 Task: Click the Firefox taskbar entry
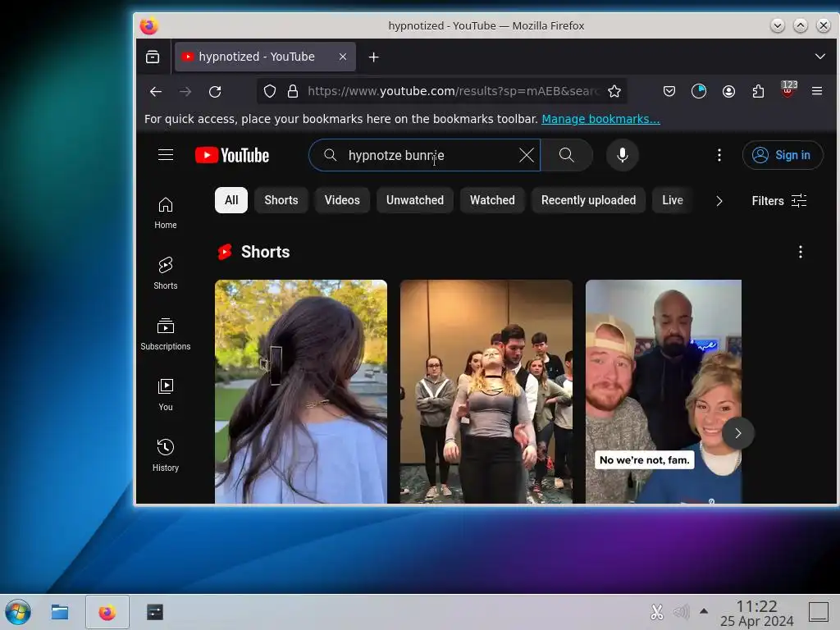tap(107, 612)
